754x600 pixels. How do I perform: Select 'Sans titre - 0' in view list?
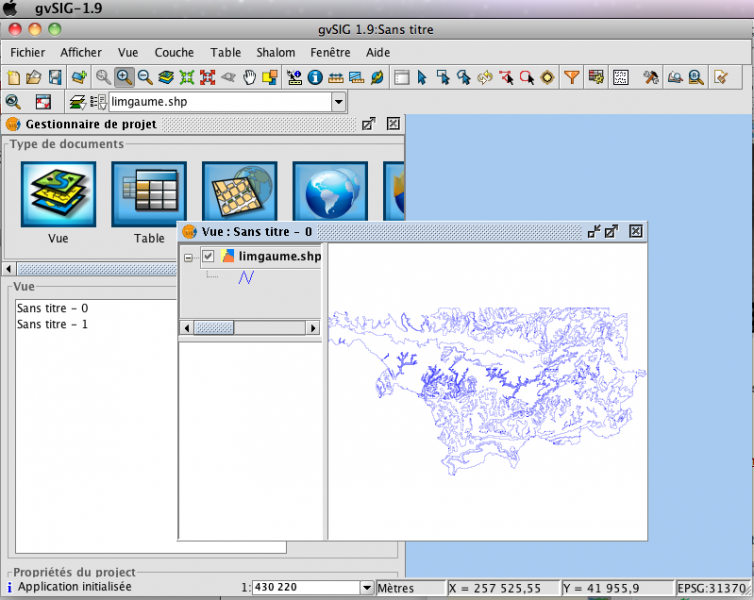[52, 308]
